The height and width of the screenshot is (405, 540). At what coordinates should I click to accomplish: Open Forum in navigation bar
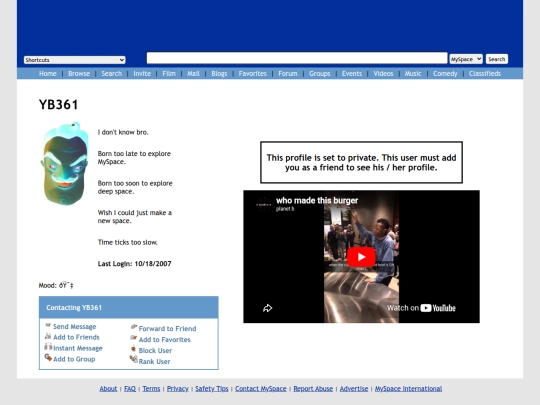(x=288, y=74)
